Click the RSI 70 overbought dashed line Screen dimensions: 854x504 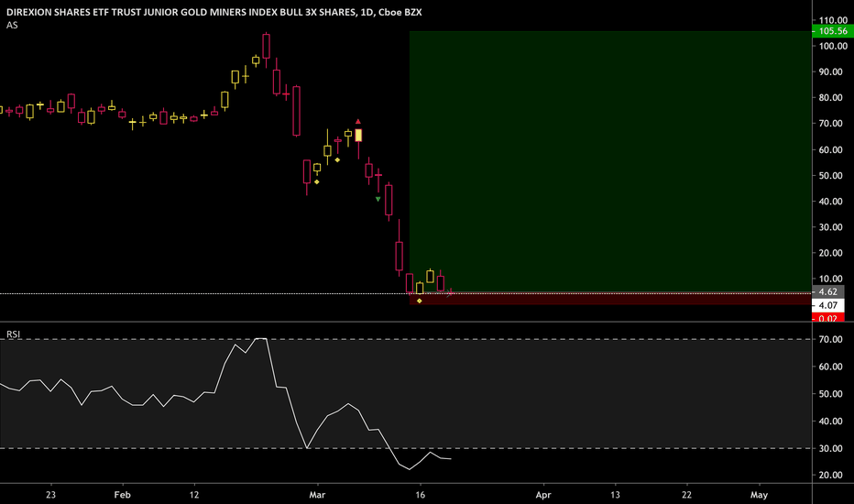coord(406,339)
